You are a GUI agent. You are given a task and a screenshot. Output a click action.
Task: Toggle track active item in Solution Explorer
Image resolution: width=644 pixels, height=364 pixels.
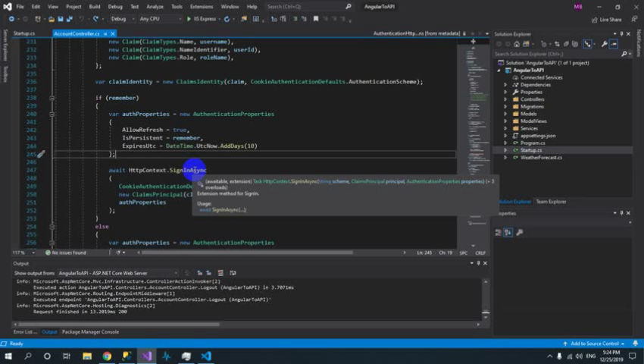(x=588, y=44)
